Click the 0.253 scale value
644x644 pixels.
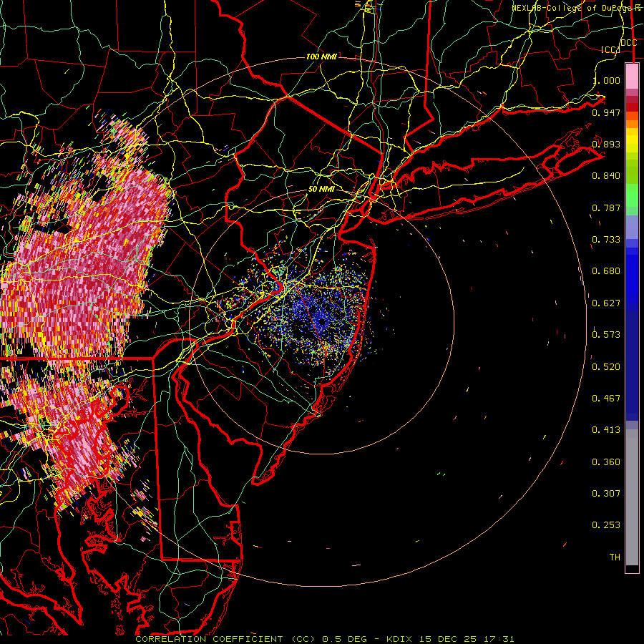tap(606, 525)
